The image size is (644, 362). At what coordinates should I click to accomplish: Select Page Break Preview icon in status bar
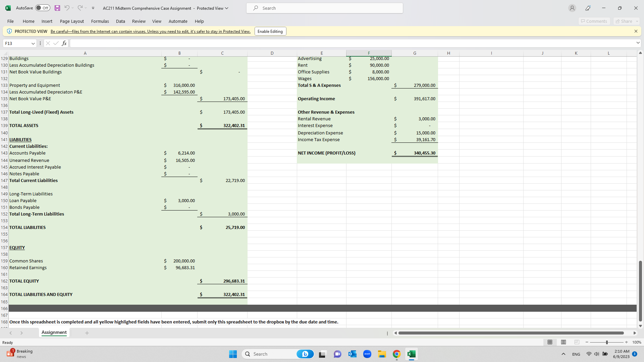point(577,342)
